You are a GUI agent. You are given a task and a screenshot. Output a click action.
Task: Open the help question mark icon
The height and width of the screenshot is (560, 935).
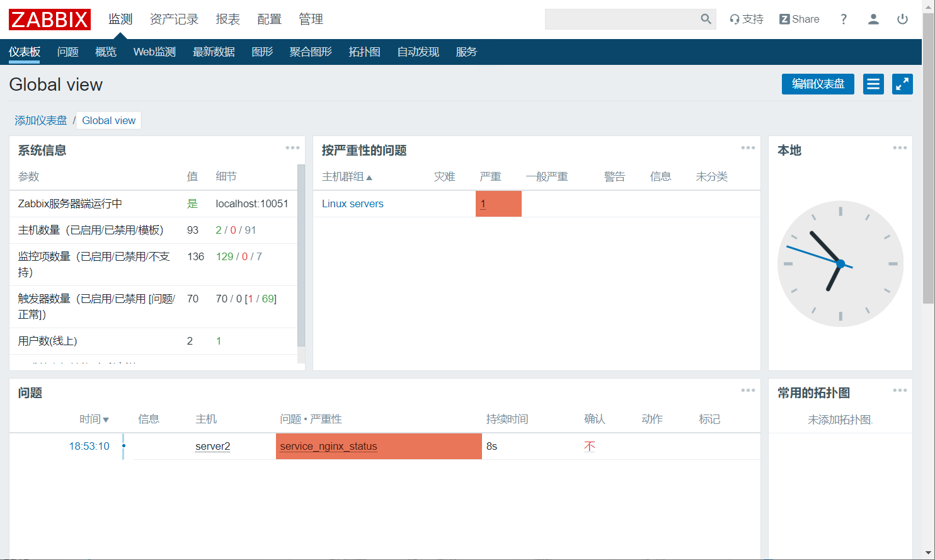tap(844, 20)
